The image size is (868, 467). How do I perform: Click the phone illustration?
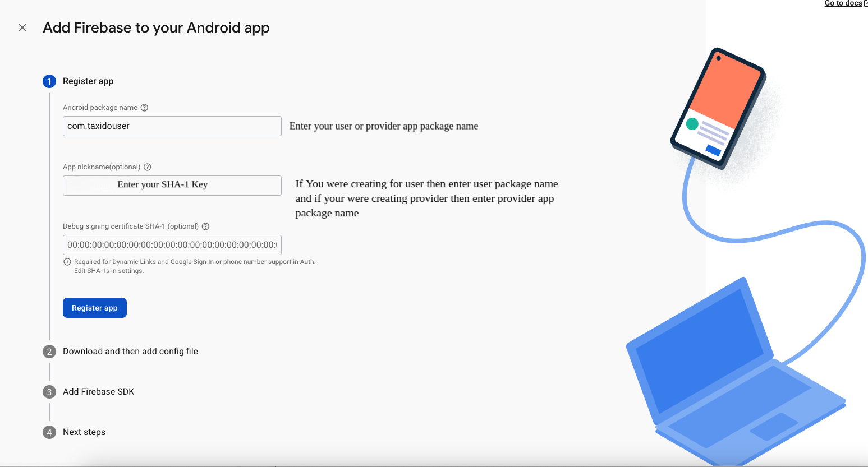click(x=718, y=107)
